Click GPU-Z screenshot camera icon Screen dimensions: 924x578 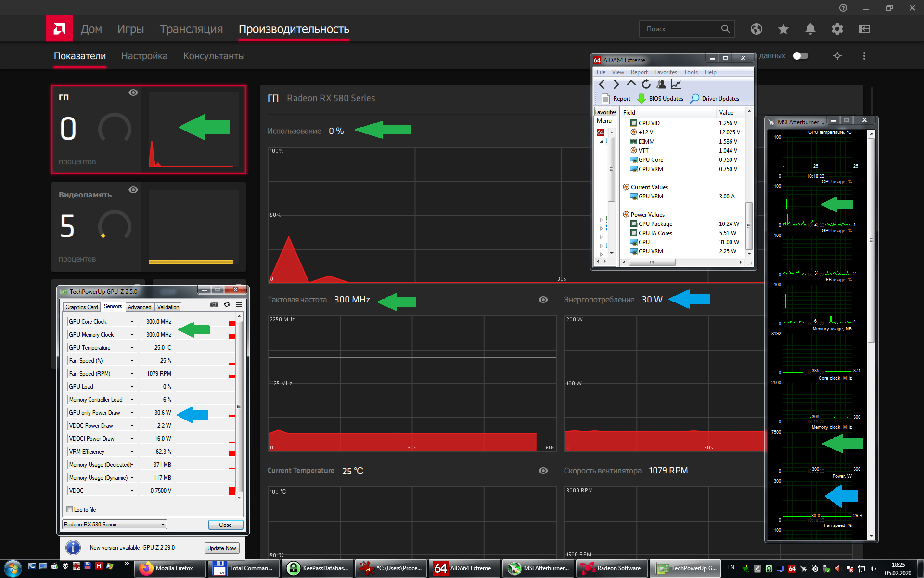214,304
